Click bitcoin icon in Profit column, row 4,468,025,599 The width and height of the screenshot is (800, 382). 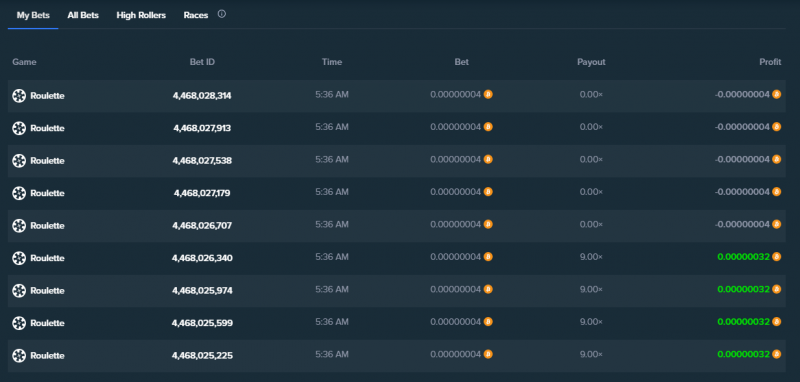(777, 322)
